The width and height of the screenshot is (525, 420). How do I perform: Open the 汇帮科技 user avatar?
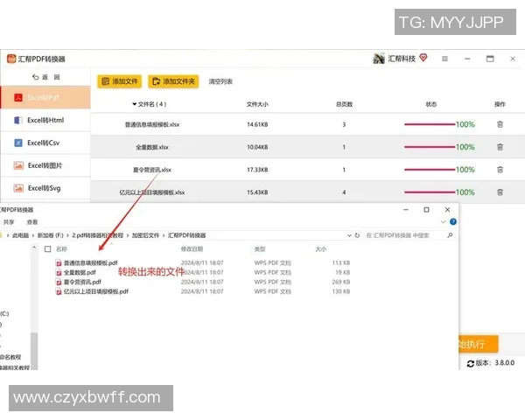(x=379, y=59)
